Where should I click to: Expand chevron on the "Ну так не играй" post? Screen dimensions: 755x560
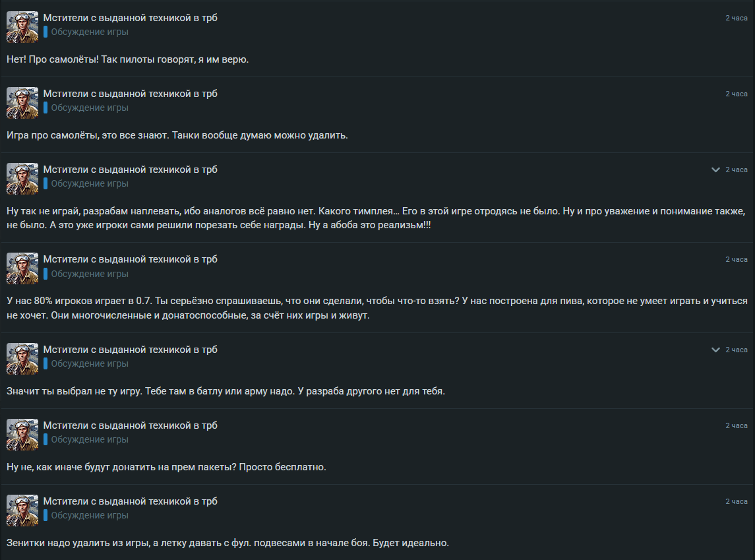point(715,170)
